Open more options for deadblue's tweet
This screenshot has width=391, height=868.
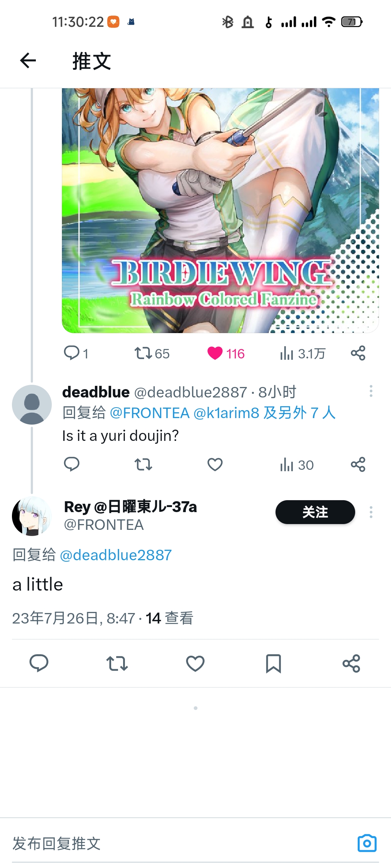click(371, 391)
